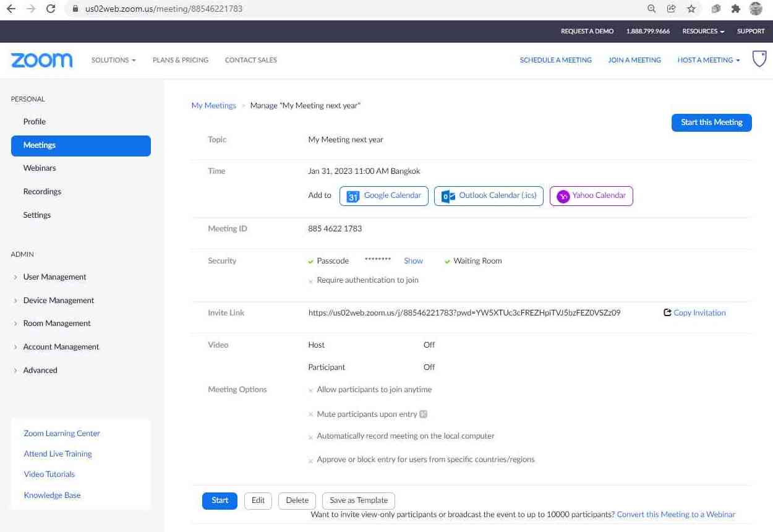
Task: Show the hidden passcode
Action: [x=413, y=261]
